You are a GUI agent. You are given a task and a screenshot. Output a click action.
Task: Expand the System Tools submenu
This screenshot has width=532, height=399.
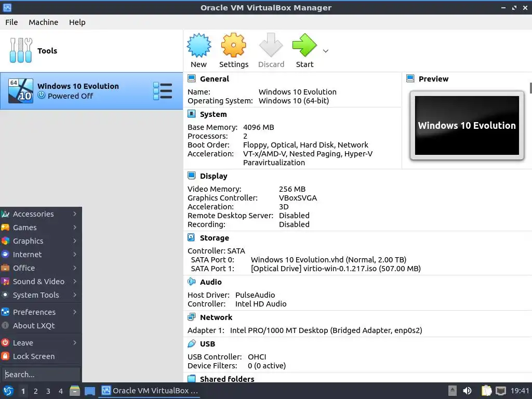[41, 295]
